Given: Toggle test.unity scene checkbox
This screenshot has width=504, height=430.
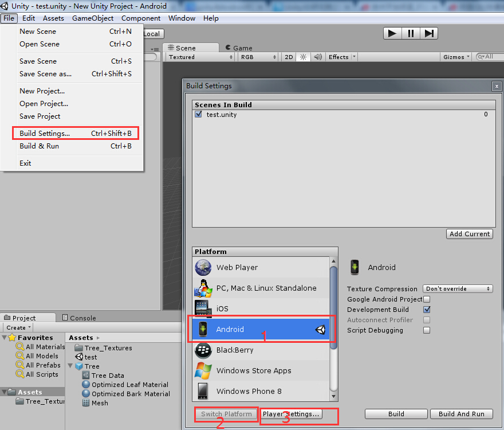Looking at the screenshot, I should point(198,114).
